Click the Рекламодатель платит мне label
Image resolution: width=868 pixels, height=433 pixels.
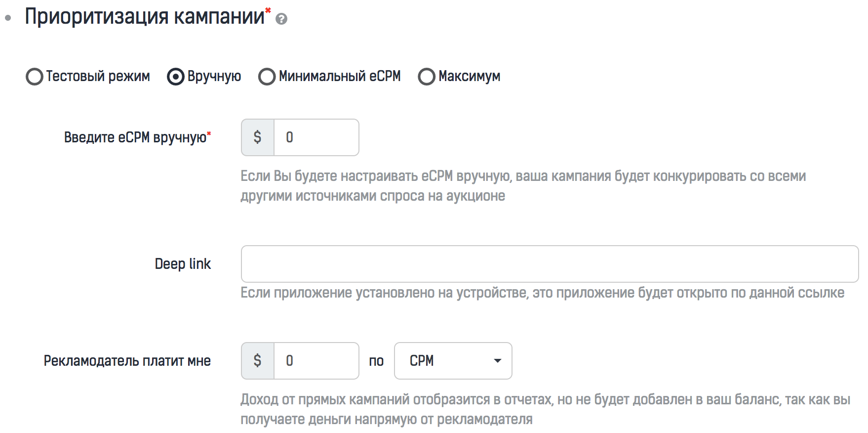click(x=127, y=361)
